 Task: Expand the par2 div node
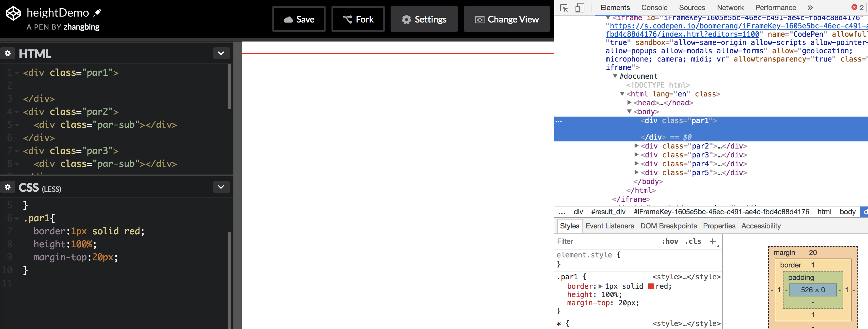(636, 146)
